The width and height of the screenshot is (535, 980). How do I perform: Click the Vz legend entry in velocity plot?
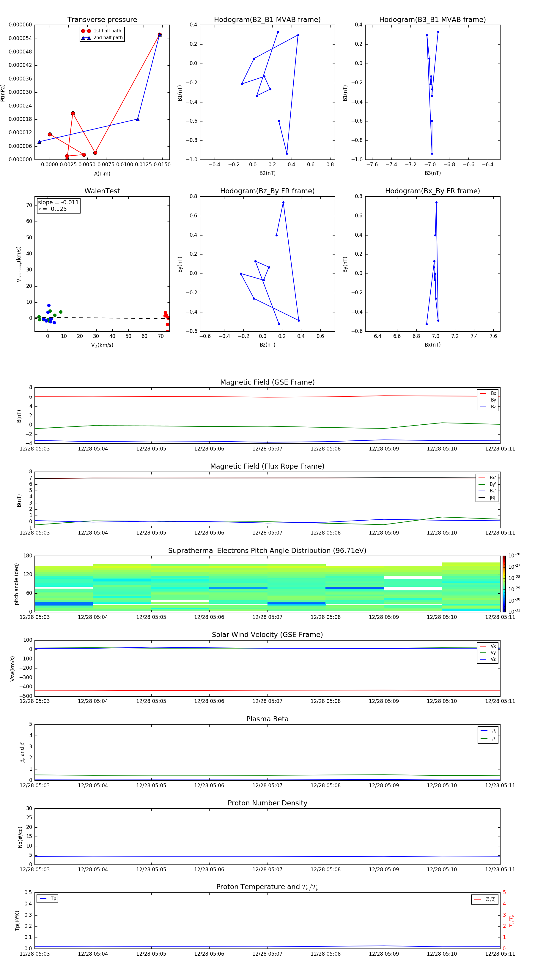pyautogui.click(x=488, y=659)
